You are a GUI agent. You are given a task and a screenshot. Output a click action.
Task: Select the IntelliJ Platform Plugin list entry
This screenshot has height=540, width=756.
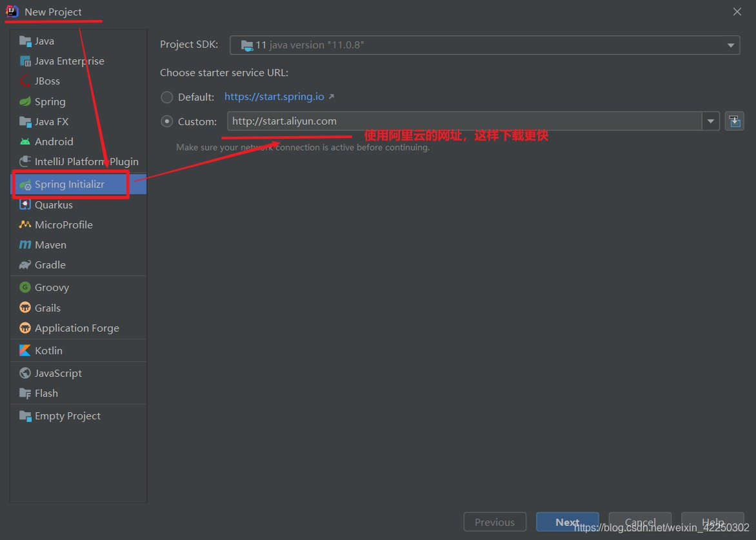(79, 161)
